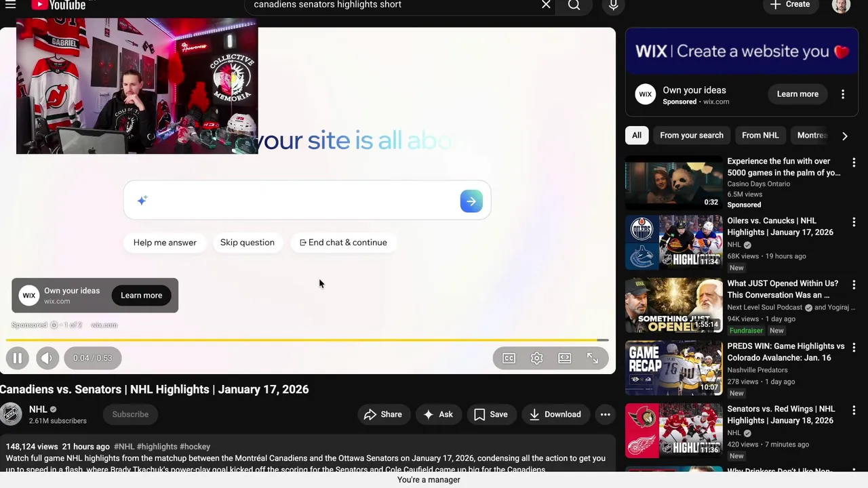Click Learn more in the sidebar Wix ad
The image size is (868, 488).
797,94
